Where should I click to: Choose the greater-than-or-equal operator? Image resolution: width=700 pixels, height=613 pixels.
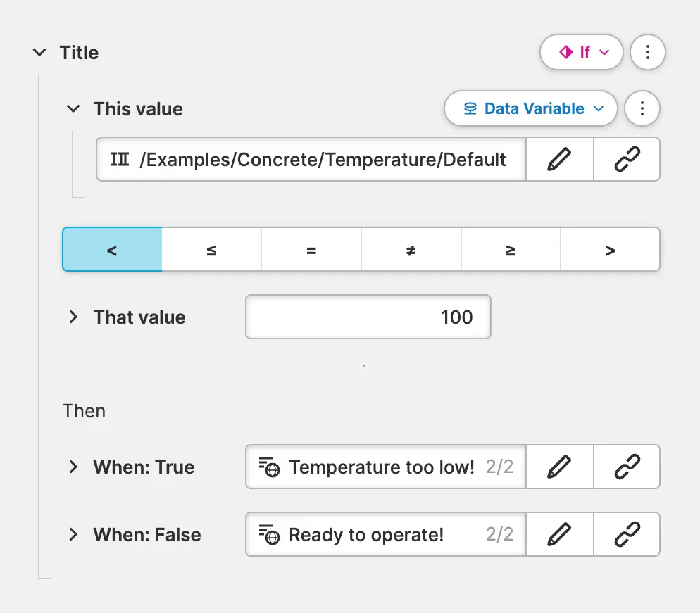pos(511,250)
